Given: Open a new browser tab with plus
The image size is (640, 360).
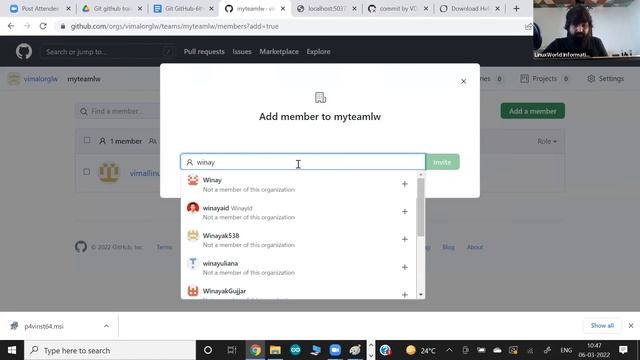Looking at the screenshot, I should (x=516, y=9).
